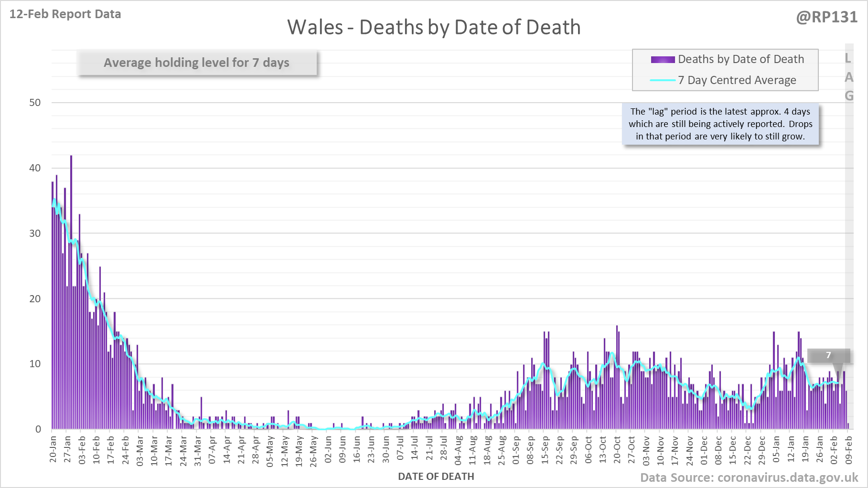
Task: Click the purple Deaths by Date legend swatch
Action: (663, 60)
